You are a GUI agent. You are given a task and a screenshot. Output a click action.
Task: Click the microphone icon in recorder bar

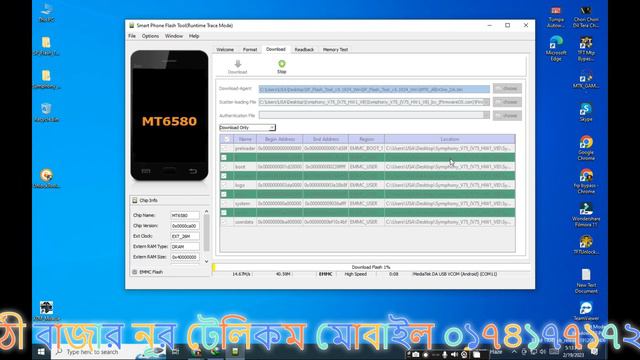point(444,354)
